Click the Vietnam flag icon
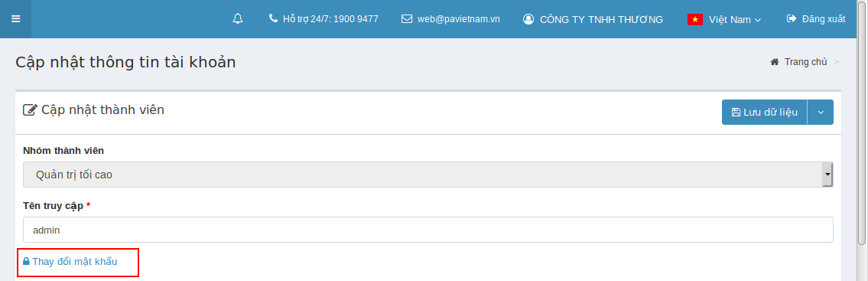The width and height of the screenshot is (868, 281). (695, 19)
